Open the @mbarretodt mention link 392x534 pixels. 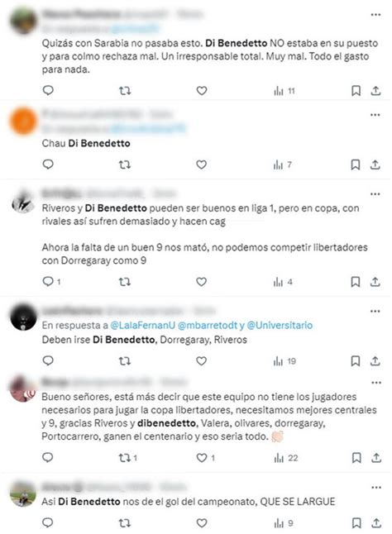tap(207, 325)
